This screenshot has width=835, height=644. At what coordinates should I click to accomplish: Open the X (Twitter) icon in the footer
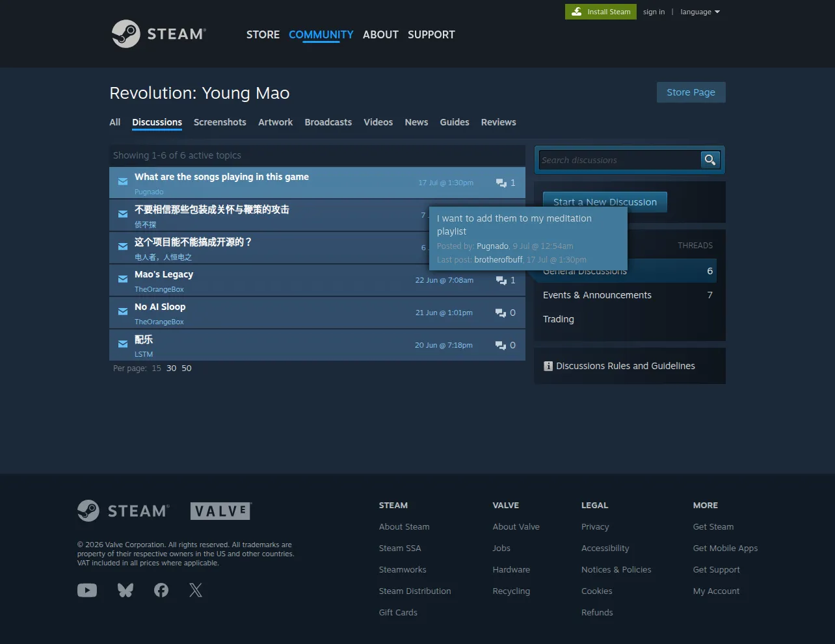[x=196, y=590]
